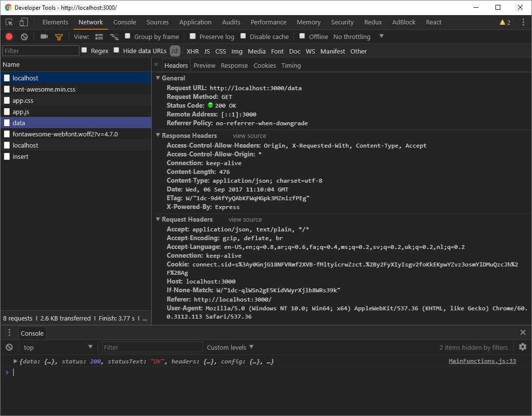Open the warnings indicator showing 2

coord(505,22)
